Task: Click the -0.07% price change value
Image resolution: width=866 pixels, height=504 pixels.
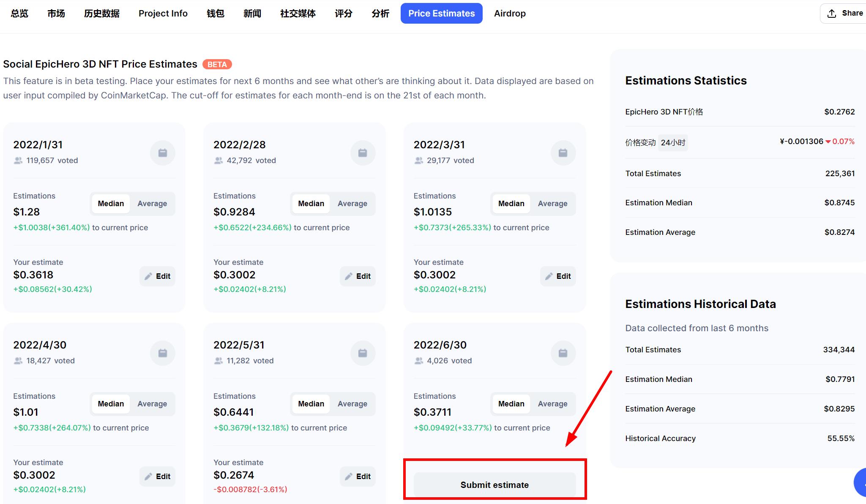Action: (840, 142)
